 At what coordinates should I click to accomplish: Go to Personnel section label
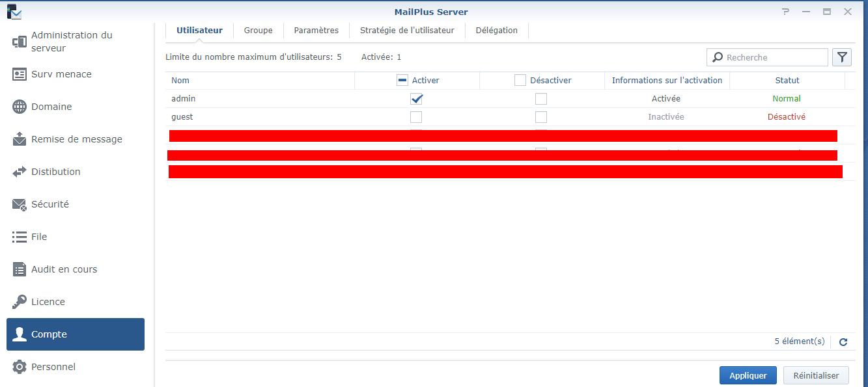point(53,367)
